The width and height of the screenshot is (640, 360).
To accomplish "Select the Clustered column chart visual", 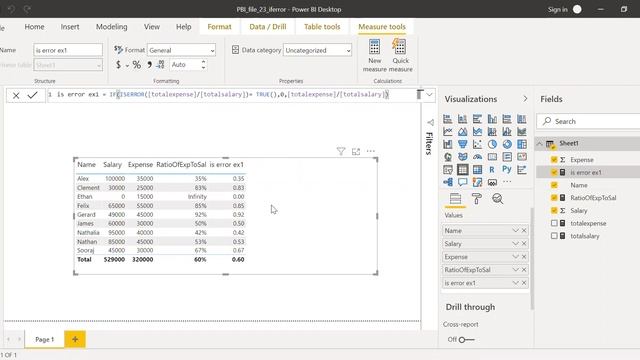I will click(492, 119).
